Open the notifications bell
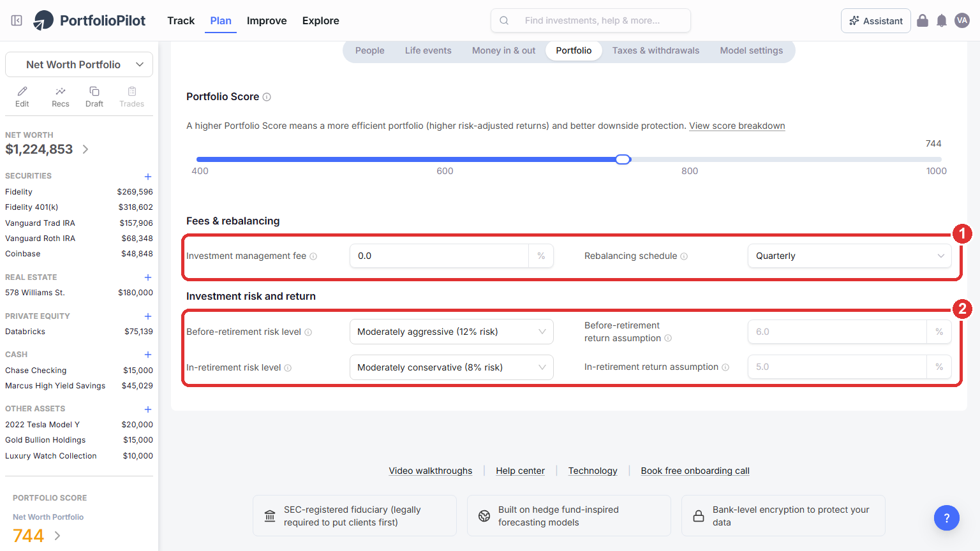The width and height of the screenshot is (980, 551). [942, 20]
